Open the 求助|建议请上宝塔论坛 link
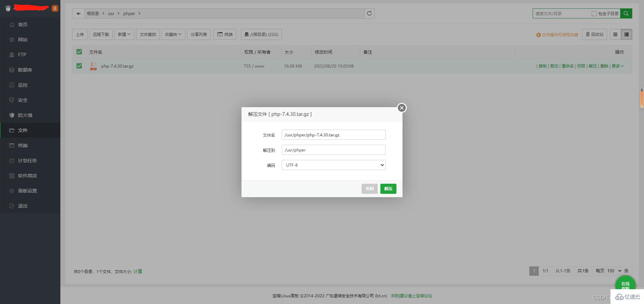644x304 pixels. point(411,296)
